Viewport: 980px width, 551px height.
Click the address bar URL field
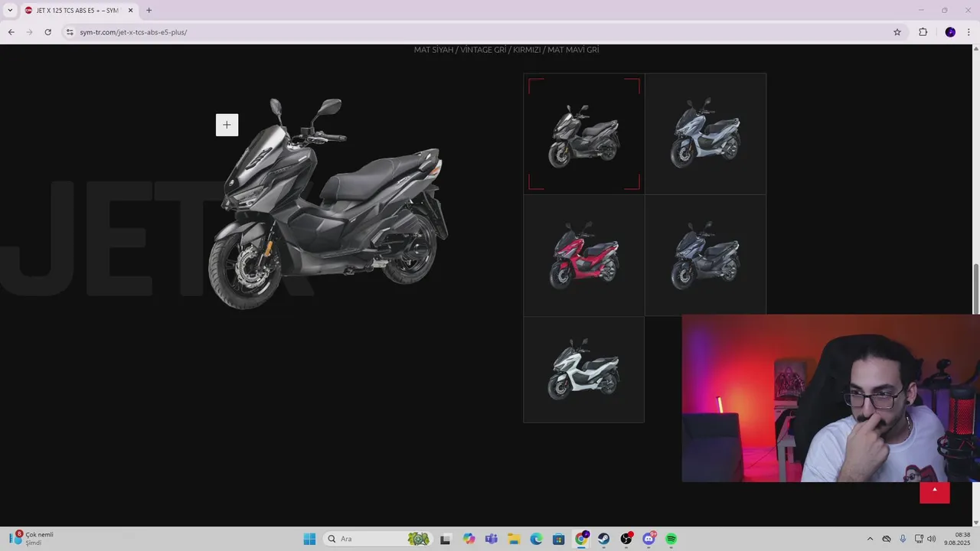(x=482, y=32)
